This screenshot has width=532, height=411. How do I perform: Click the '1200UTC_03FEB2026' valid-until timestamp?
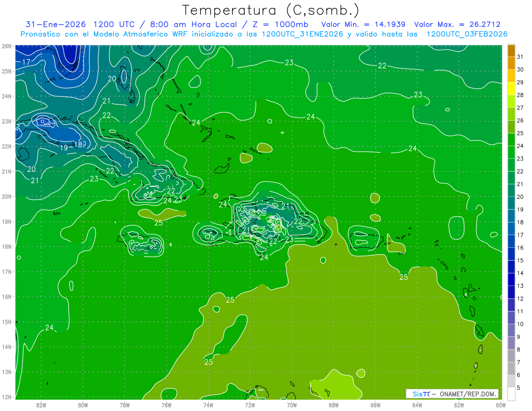[x=467, y=34]
